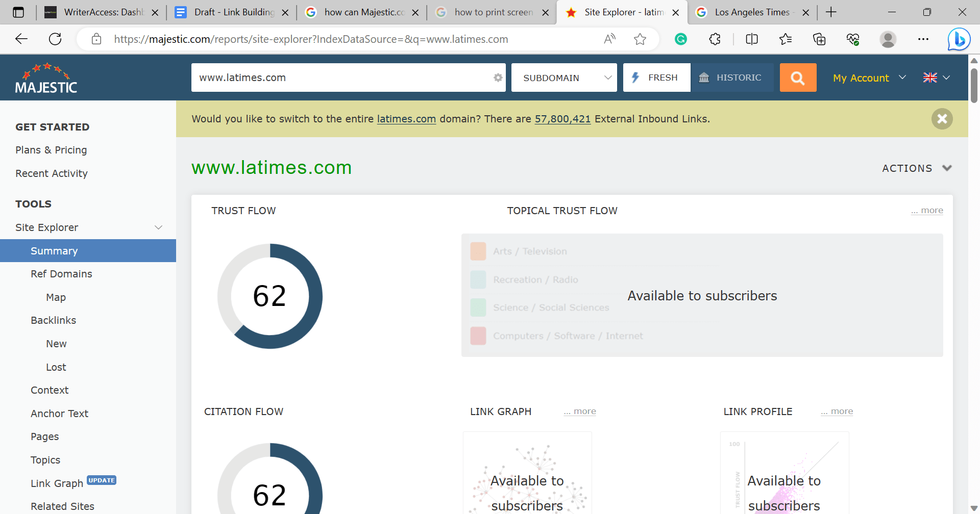Open the browser Collections icon
Screen dimensions: 980x514
point(819,39)
